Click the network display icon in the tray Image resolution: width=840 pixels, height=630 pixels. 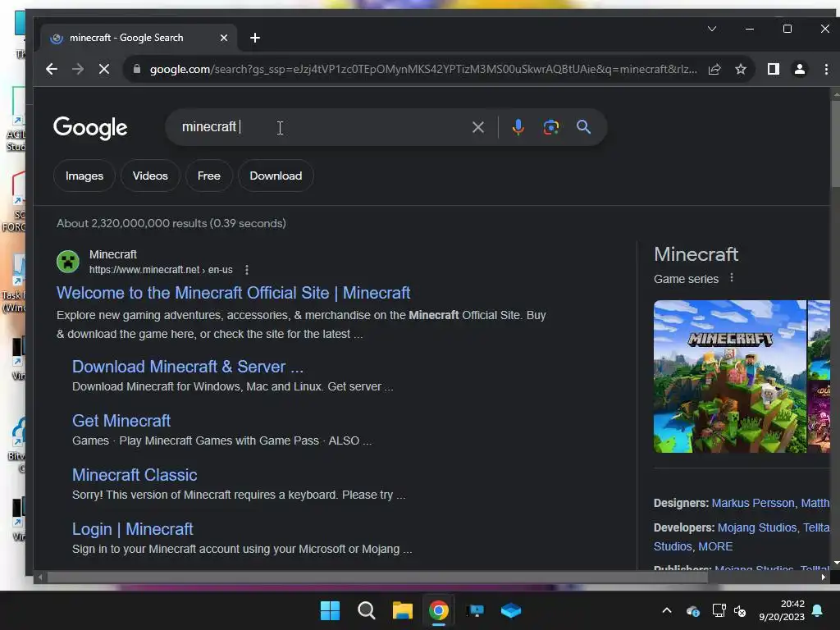[719, 610]
